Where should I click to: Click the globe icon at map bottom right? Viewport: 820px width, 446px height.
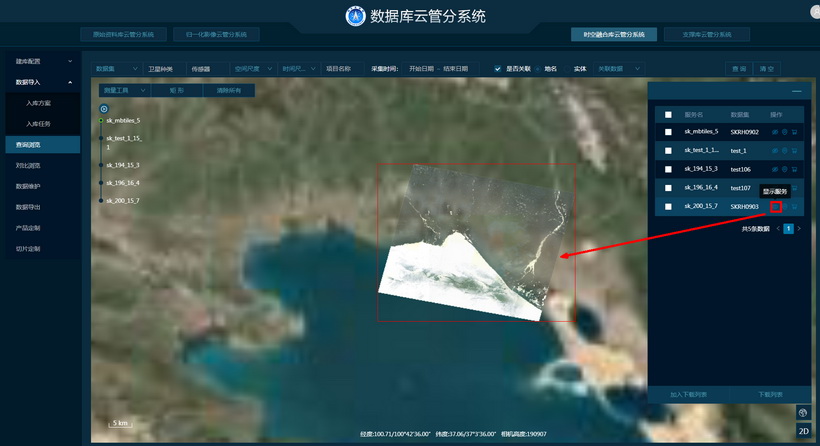(x=803, y=412)
